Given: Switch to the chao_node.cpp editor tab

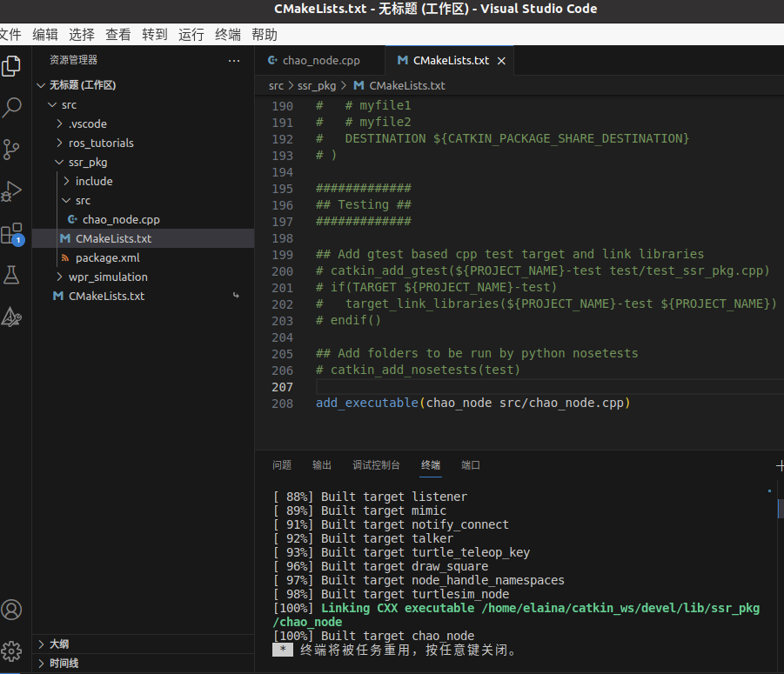Looking at the screenshot, I should pyautogui.click(x=320, y=61).
